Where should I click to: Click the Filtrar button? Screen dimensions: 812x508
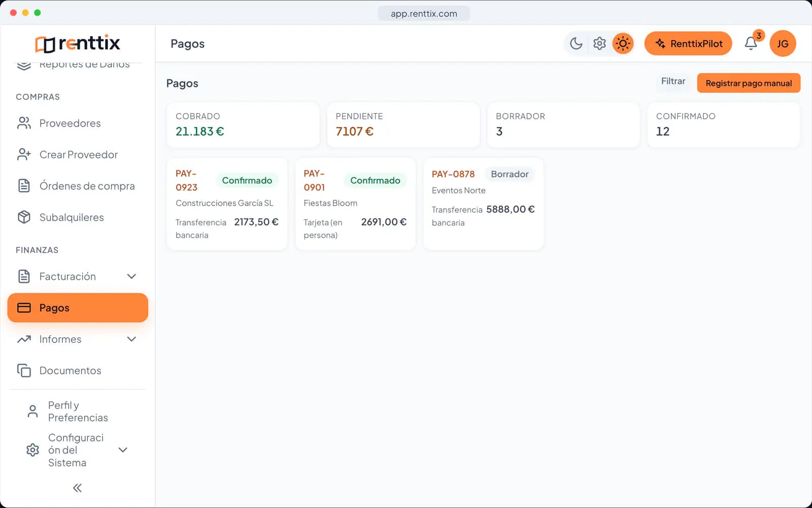[x=673, y=81]
